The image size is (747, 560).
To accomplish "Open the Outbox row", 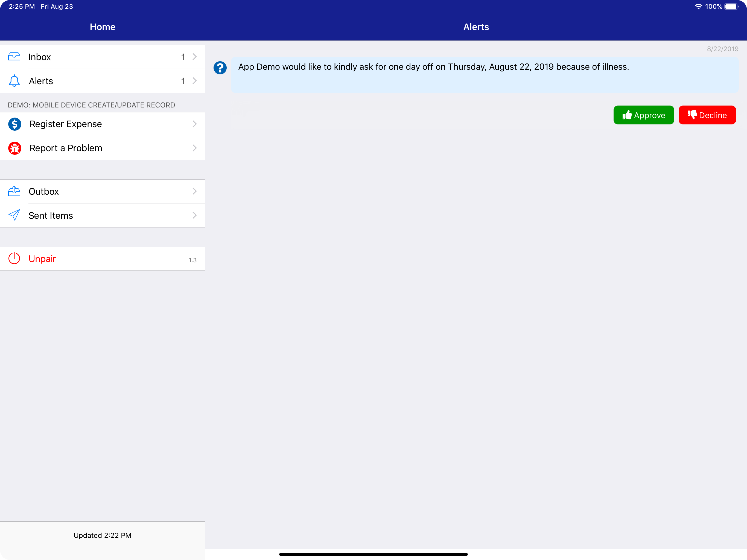I will tap(102, 191).
